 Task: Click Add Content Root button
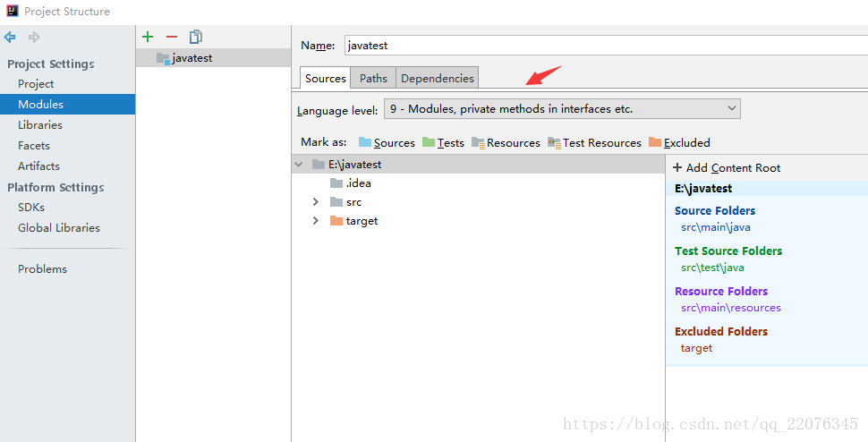pyautogui.click(x=727, y=167)
